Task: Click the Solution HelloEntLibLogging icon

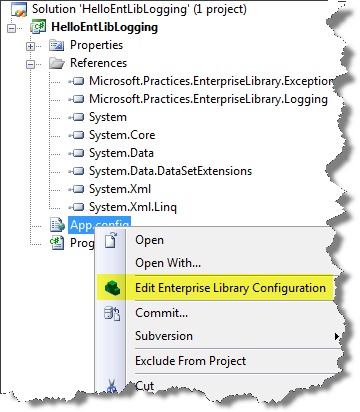Action: [19, 9]
